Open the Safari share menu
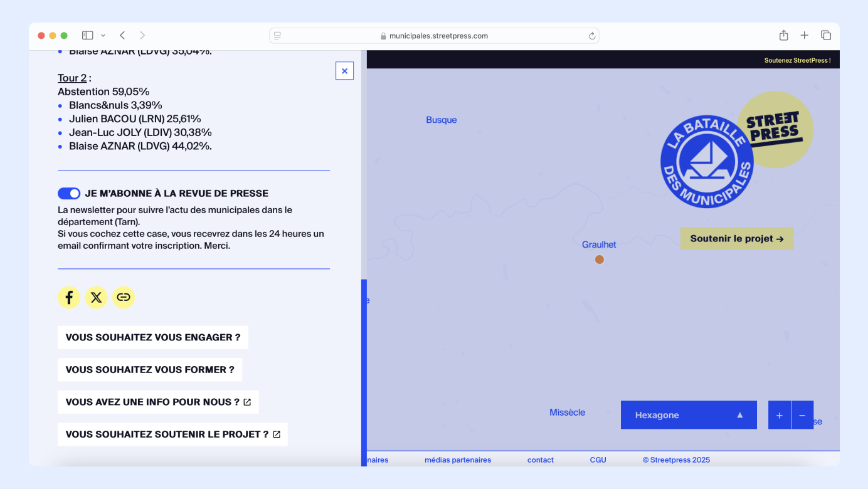 [x=783, y=36]
